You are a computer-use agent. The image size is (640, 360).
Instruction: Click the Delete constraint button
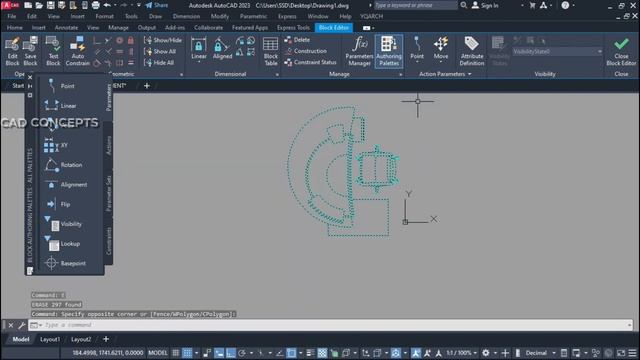(x=297, y=40)
